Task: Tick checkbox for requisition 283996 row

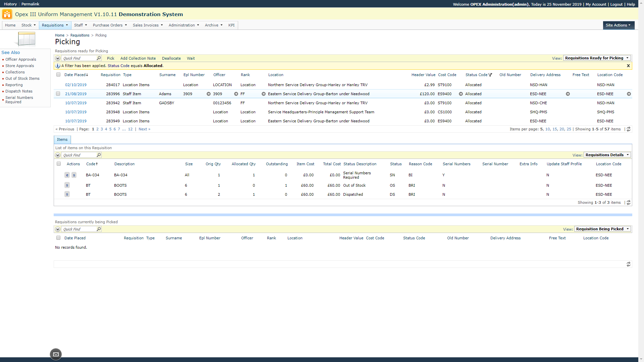Action: coord(58,94)
